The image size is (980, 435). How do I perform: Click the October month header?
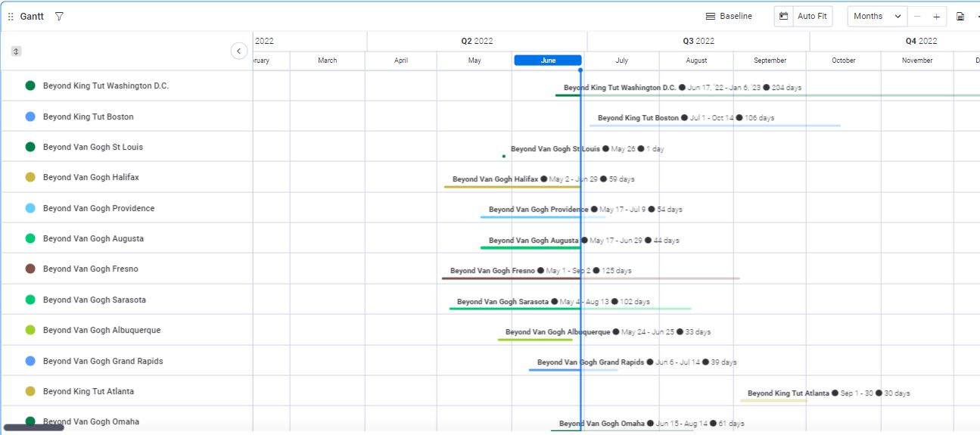pos(844,61)
